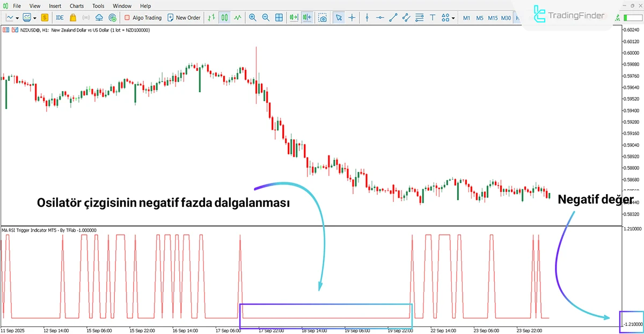This screenshot has width=644, height=334.
Task: Select the Crosshair tool
Action: 352,18
